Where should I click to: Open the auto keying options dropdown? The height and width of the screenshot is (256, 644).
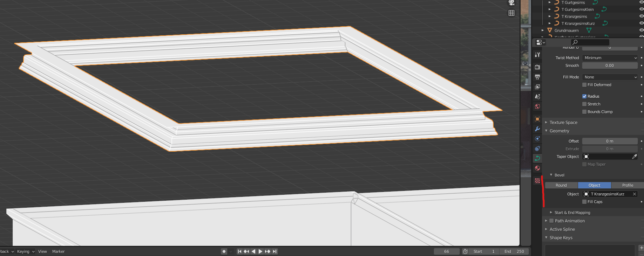231,251
